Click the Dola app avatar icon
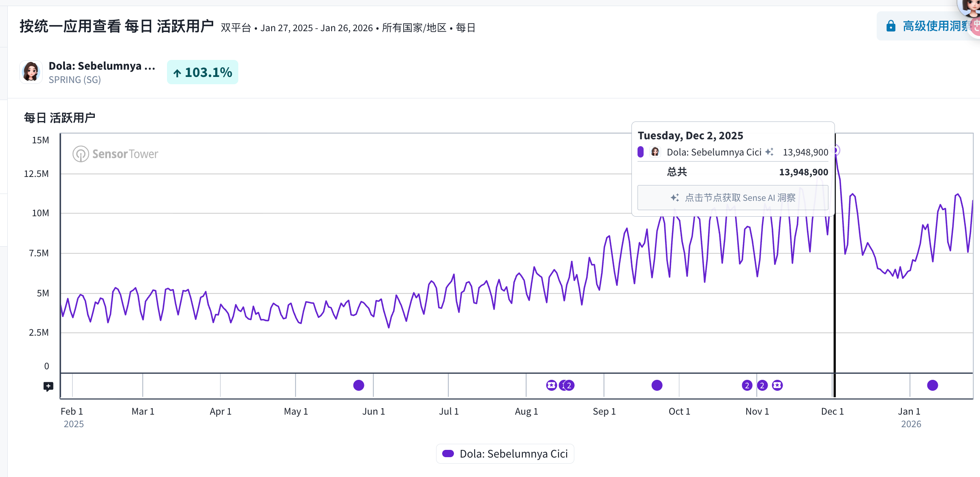980x477 pixels. pyautogui.click(x=31, y=72)
